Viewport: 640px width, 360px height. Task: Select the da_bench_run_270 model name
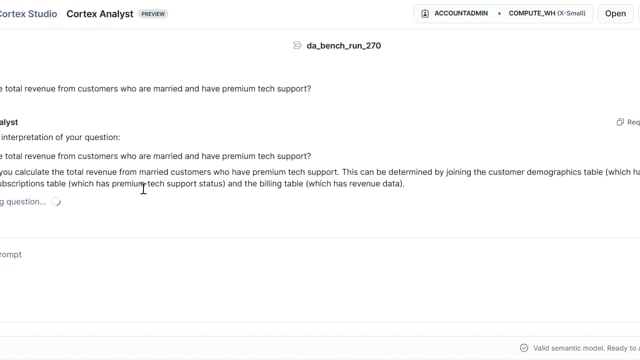coord(344,45)
